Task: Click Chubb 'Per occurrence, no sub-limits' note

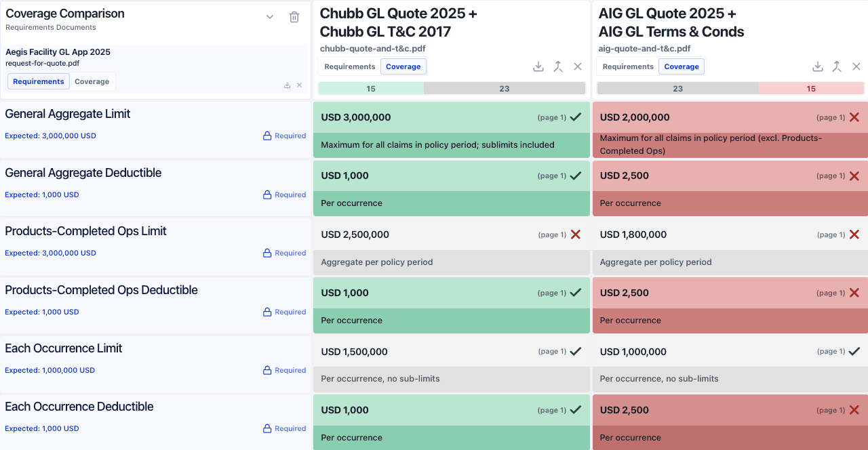Action: pyautogui.click(x=380, y=379)
